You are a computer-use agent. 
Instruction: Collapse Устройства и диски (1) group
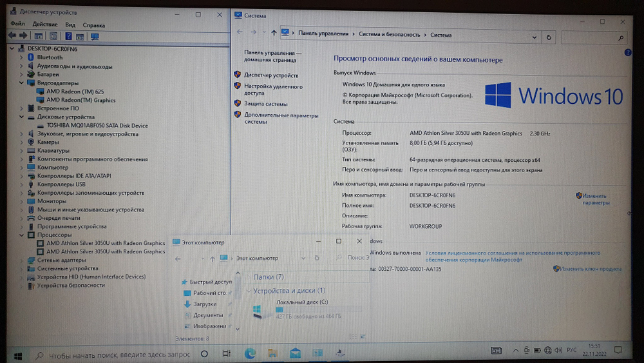(248, 291)
